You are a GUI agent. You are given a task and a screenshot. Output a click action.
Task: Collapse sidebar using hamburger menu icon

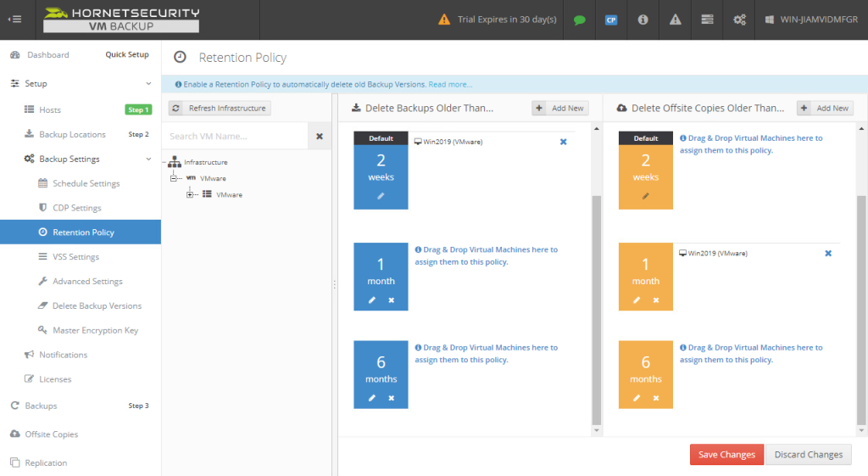click(x=15, y=20)
